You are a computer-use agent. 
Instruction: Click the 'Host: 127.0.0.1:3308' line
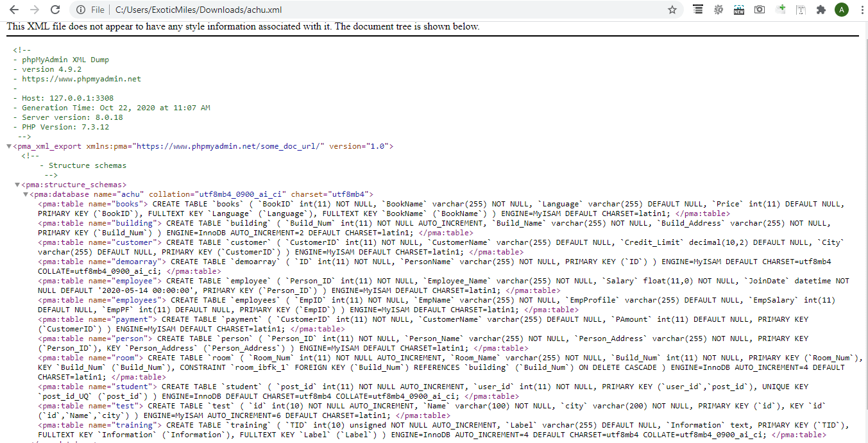(x=67, y=98)
